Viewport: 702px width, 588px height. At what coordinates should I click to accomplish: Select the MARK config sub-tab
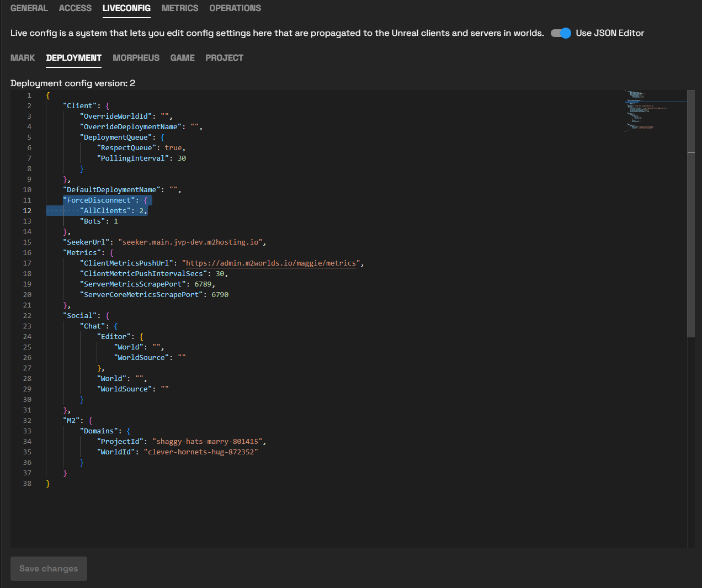[x=23, y=58]
